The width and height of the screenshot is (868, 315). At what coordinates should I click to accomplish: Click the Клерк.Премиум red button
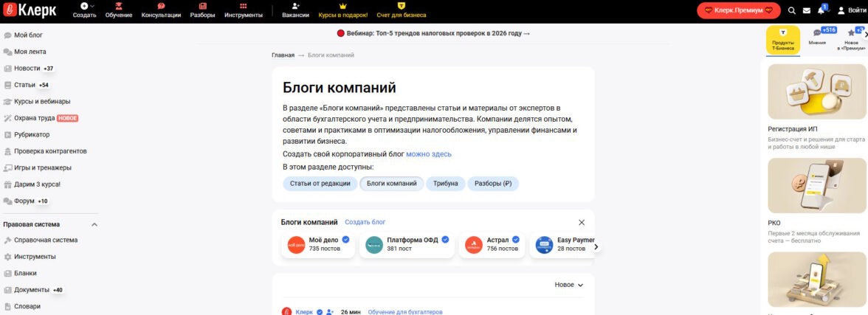coord(738,10)
